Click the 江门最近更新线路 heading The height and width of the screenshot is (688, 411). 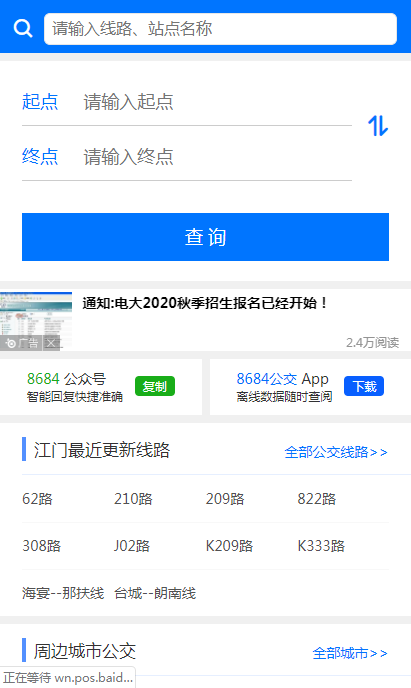click(102, 450)
